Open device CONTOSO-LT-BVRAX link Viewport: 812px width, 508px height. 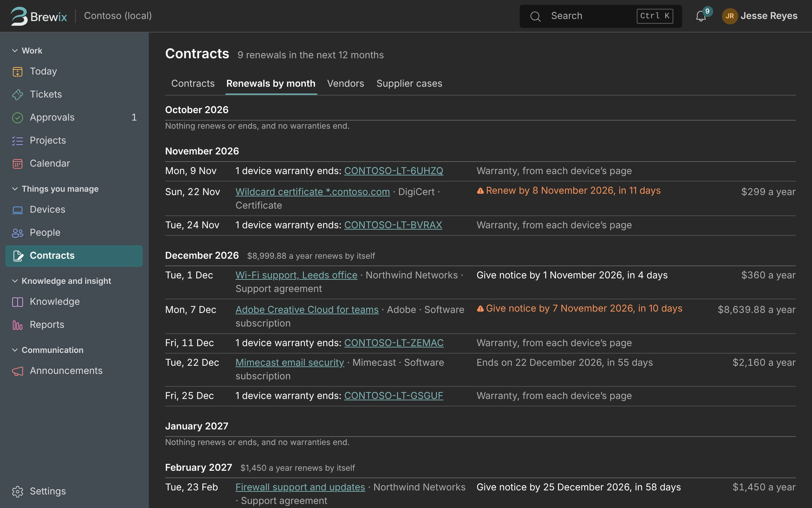coord(393,225)
